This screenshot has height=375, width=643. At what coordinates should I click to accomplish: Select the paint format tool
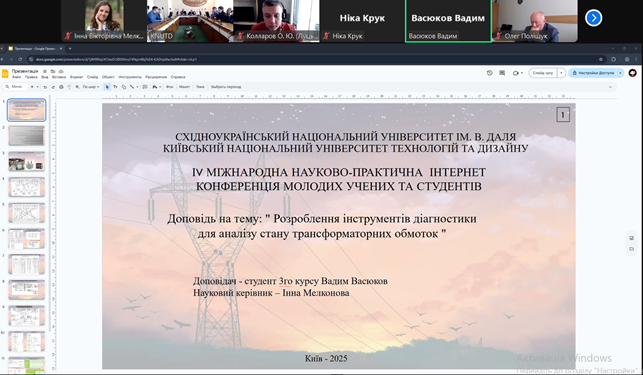click(69, 87)
